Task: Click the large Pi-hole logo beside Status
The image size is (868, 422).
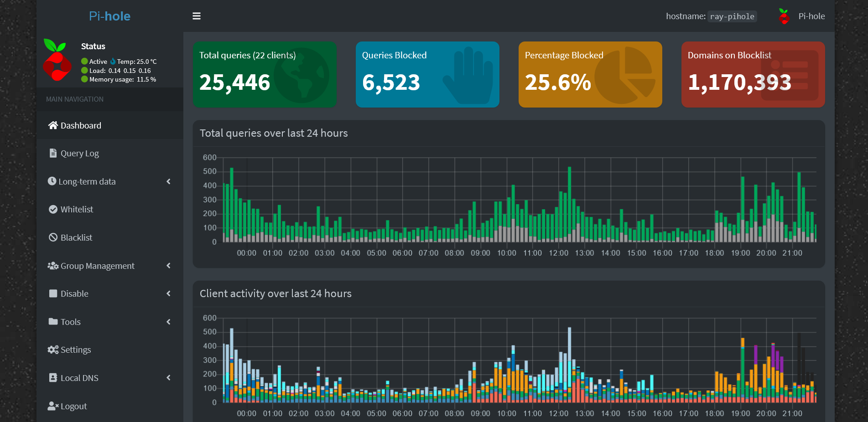Action: 57,60
